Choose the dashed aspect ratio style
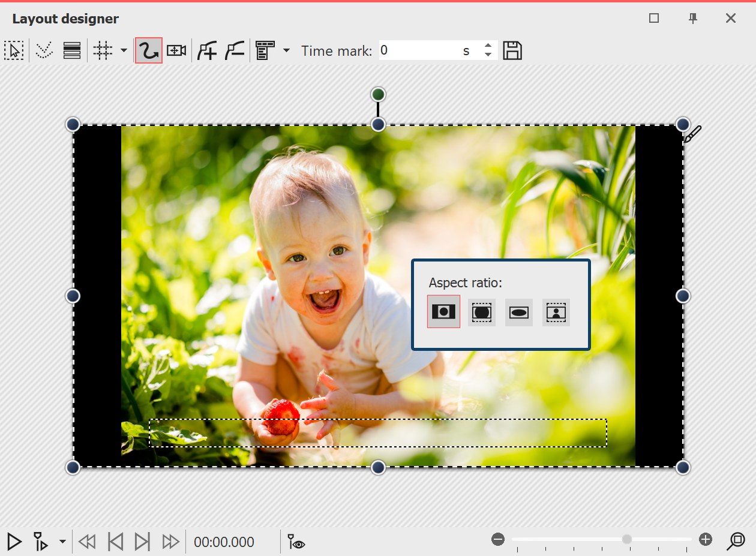The image size is (756, 556). coord(482,312)
